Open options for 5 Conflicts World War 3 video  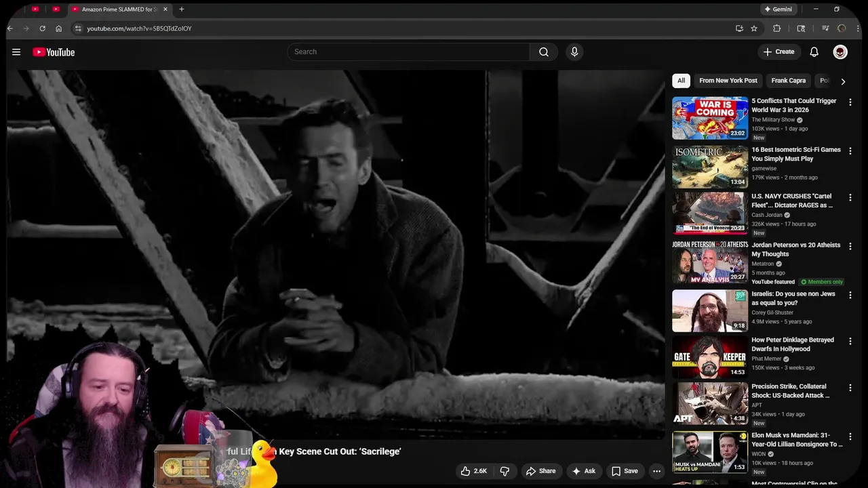850,102
